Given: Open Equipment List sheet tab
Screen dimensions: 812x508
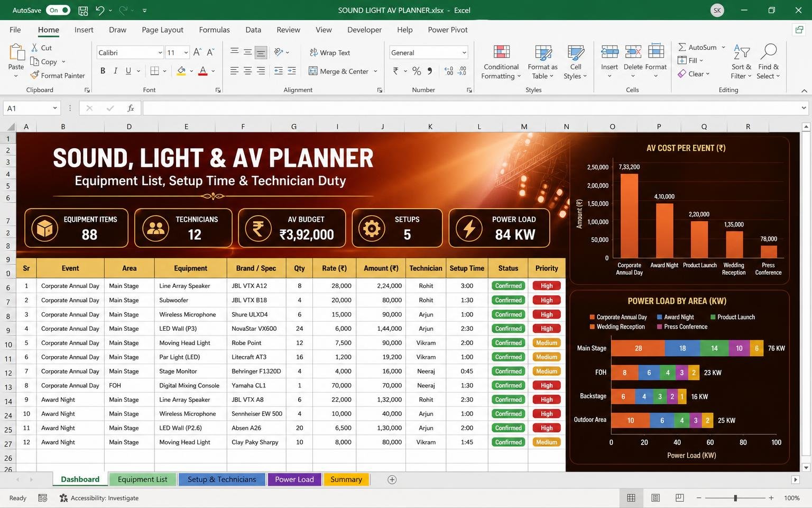Looking at the screenshot, I should [142, 479].
